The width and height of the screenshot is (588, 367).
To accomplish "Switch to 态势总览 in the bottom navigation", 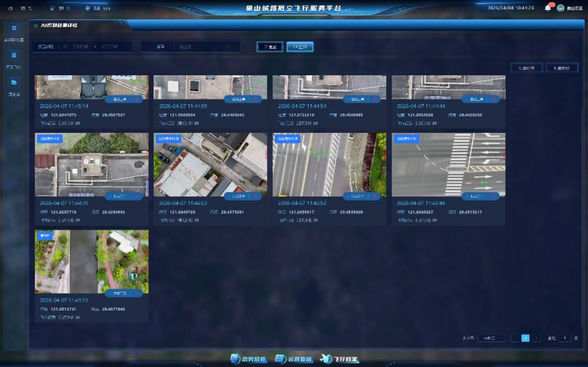I will click(249, 359).
